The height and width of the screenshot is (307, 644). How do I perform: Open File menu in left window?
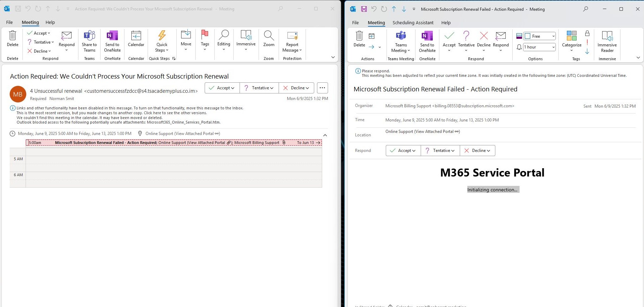[9, 22]
